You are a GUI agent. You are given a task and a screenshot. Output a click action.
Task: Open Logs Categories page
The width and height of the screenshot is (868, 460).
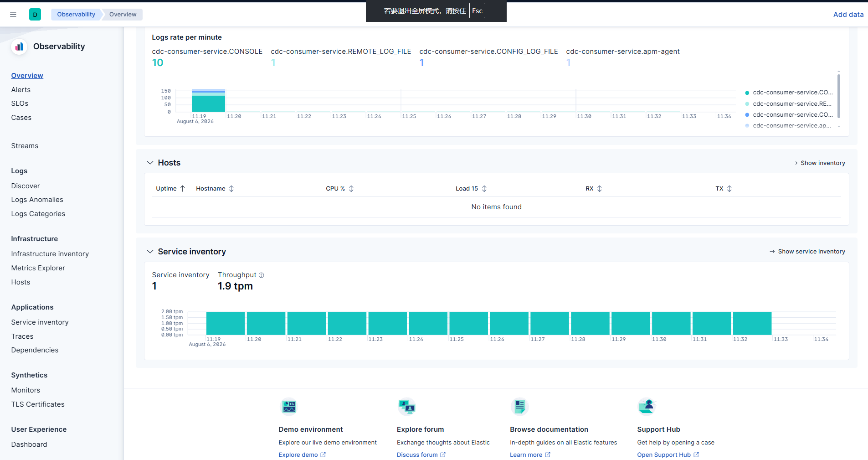click(38, 214)
